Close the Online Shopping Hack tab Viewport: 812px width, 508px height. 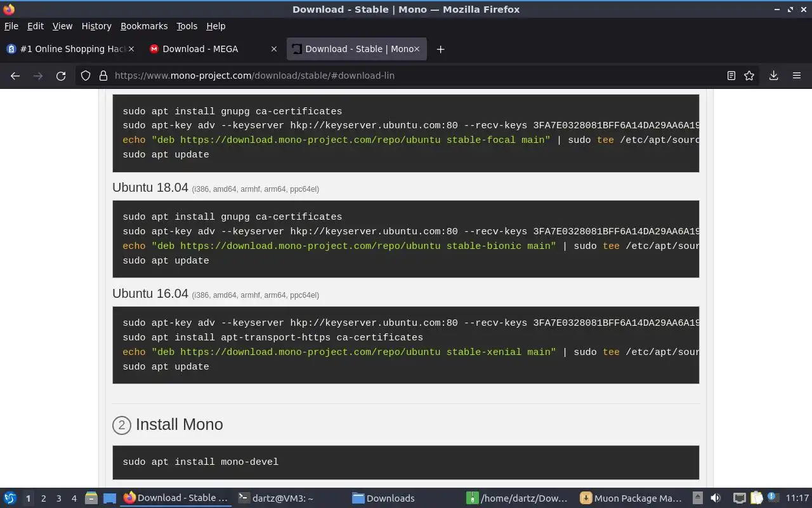(131, 49)
